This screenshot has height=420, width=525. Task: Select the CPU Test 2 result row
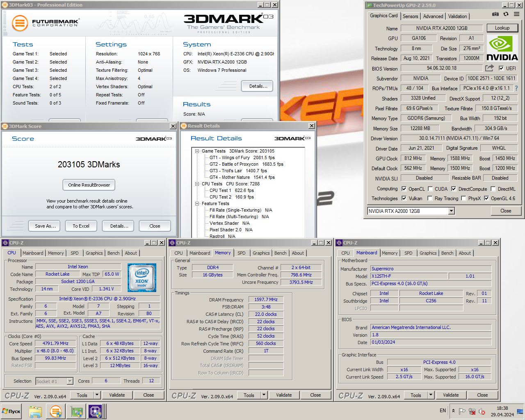231,197
